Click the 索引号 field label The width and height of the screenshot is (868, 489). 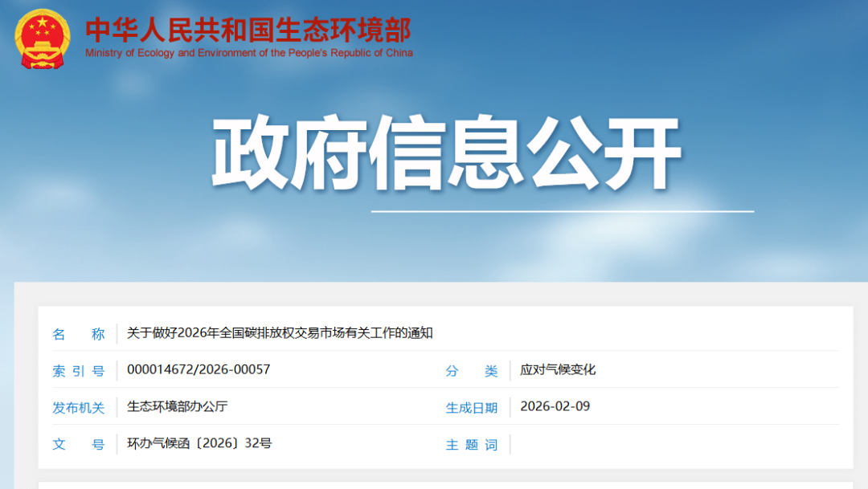pyautogui.click(x=78, y=370)
